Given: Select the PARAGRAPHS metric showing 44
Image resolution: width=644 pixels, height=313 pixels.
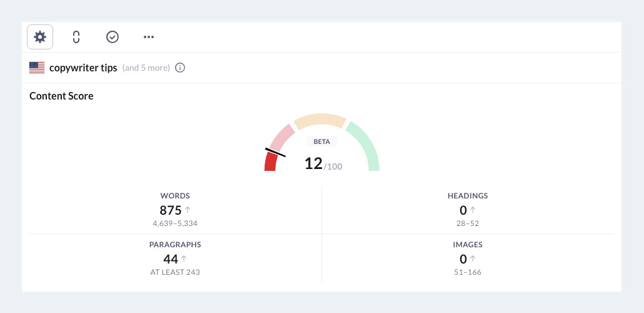Looking at the screenshot, I should pos(175,258).
